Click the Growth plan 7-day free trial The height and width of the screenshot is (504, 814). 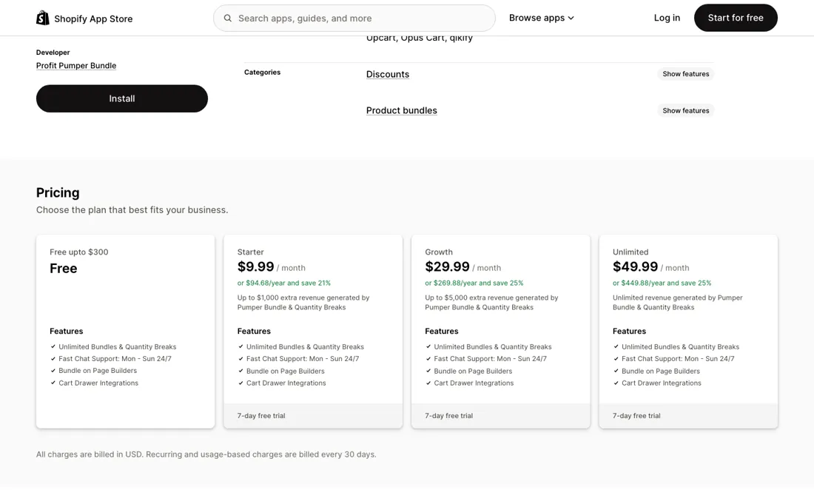point(448,416)
